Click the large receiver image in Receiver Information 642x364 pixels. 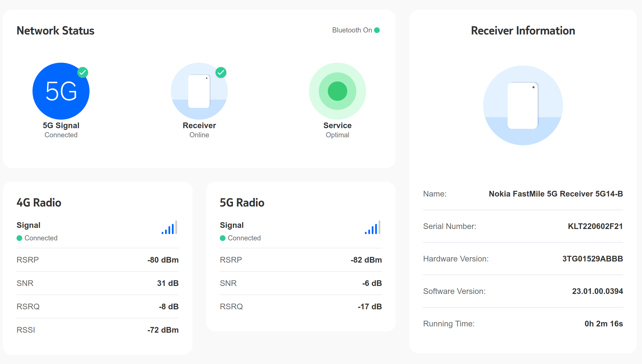coord(523,105)
